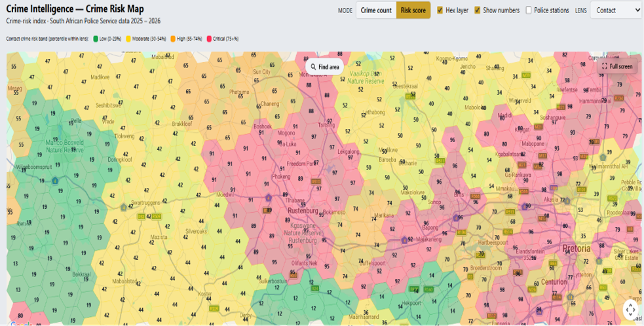Viewport: 644px width, 326px height.
Task: Click the R510 road shield near Phokeng
Action: 316,181
